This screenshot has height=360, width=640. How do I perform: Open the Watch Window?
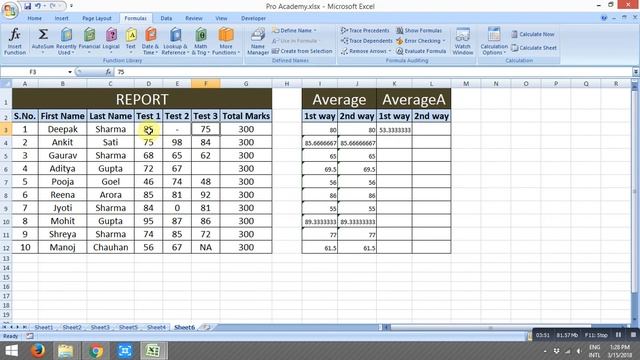tap(462, 41)
